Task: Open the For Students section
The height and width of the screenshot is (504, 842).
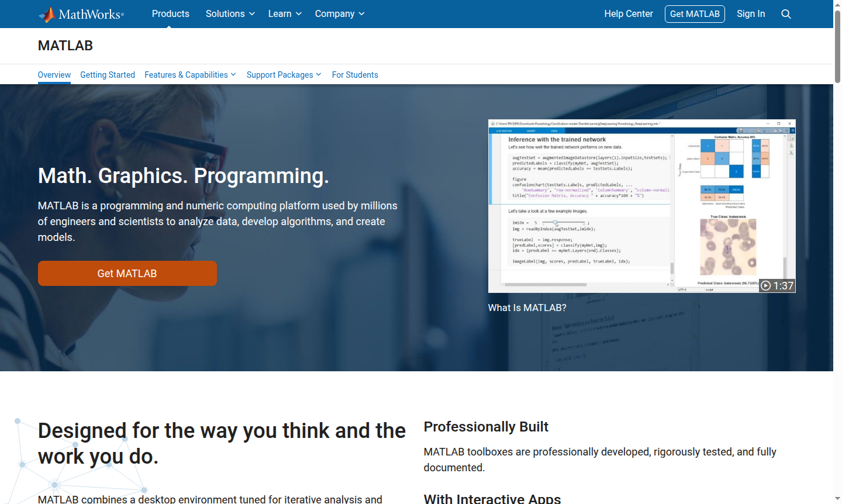Action: click(355, 75)
